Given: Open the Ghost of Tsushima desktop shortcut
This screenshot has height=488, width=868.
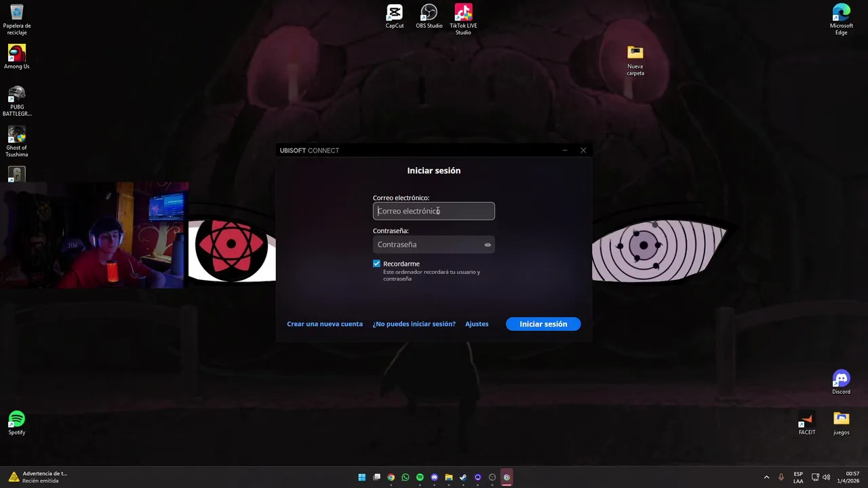Looking at the screenshot, I should (x=17, y=141).
